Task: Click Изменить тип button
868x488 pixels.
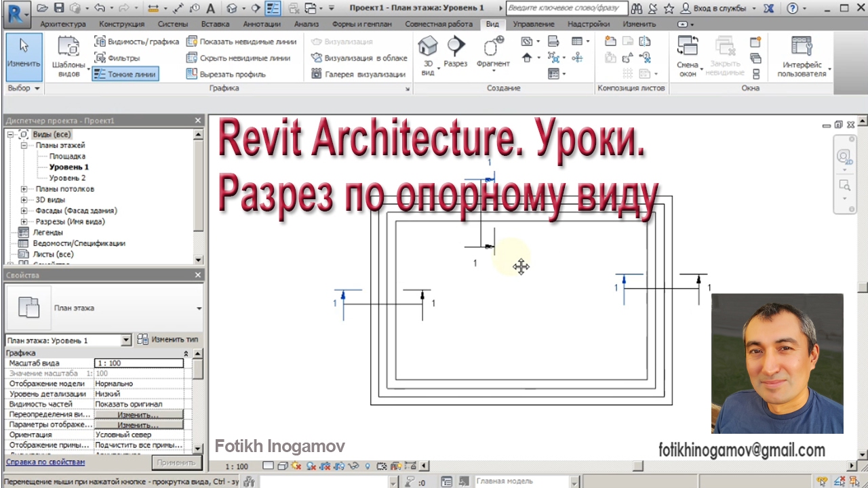Action: (x=168, y=340)
